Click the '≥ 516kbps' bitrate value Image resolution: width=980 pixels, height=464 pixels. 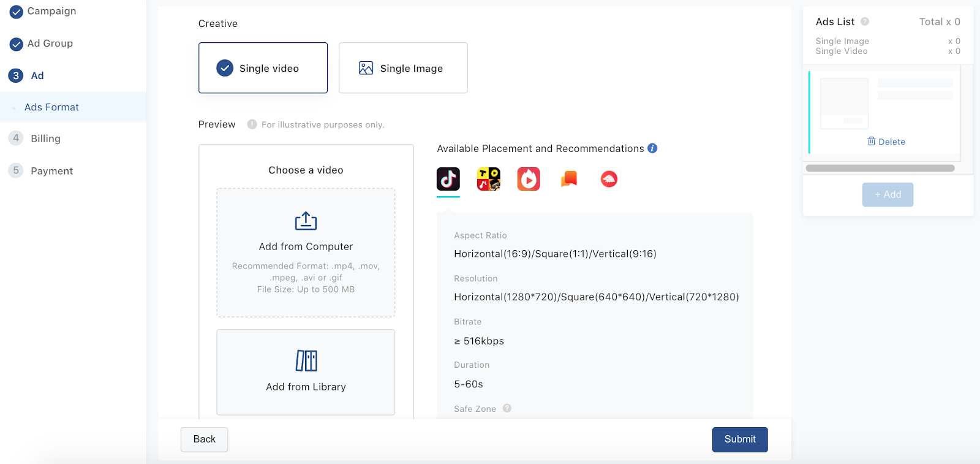coord(479,341)
